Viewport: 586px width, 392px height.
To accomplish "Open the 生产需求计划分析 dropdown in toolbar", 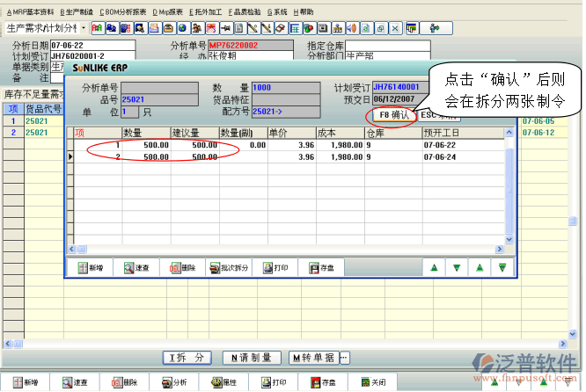I will pyautogui.click(x=84, y=28).
